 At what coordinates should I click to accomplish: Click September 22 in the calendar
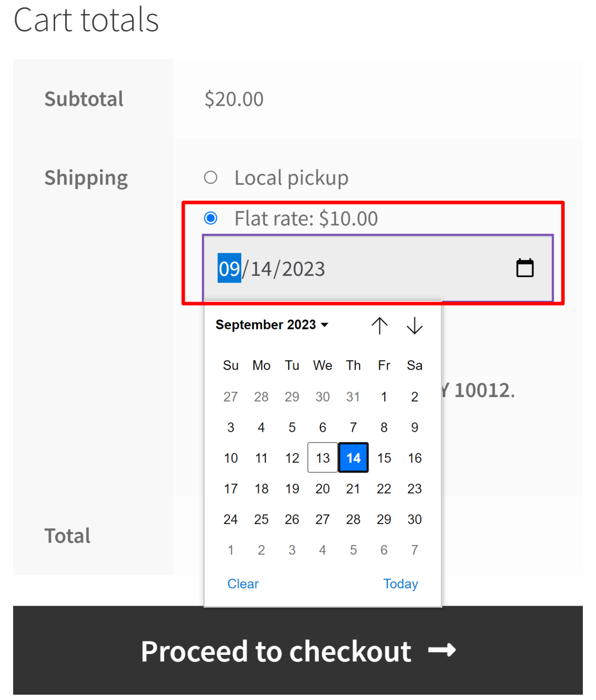[384, 489]
